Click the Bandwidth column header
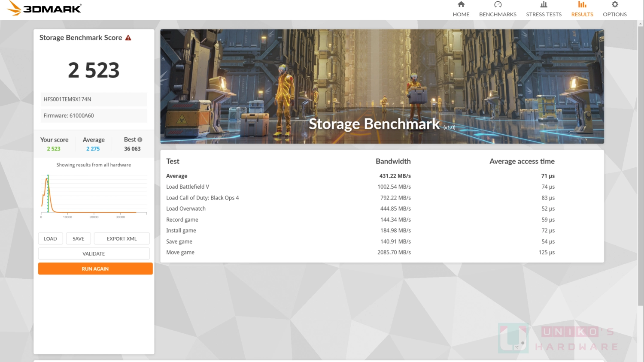This screenshot has height=362, width=644. 393,161
